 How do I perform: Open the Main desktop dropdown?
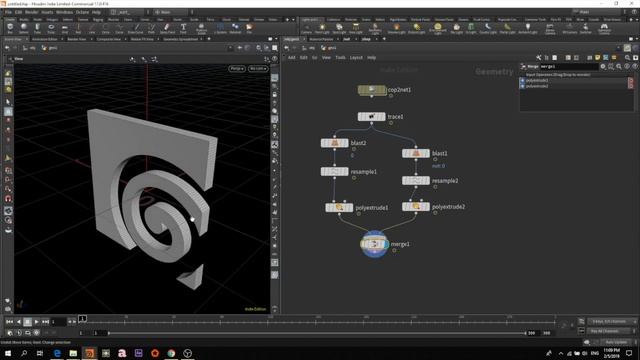(x=170, y=12)
